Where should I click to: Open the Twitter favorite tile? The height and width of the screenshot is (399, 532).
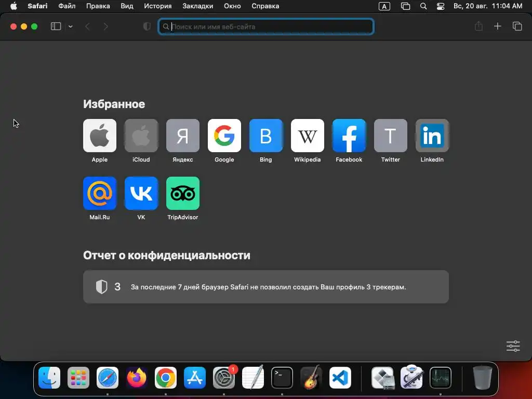391,136
